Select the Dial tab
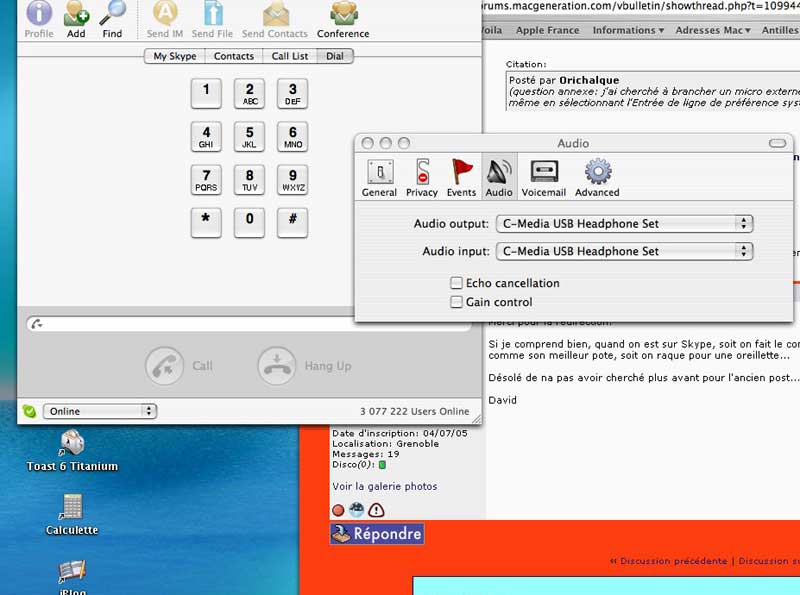 [335, 56]
